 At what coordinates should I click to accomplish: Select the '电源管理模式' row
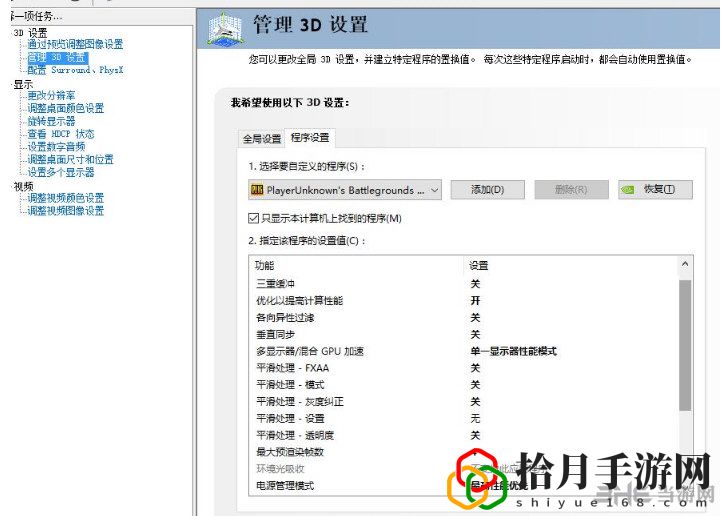[463, 486]
